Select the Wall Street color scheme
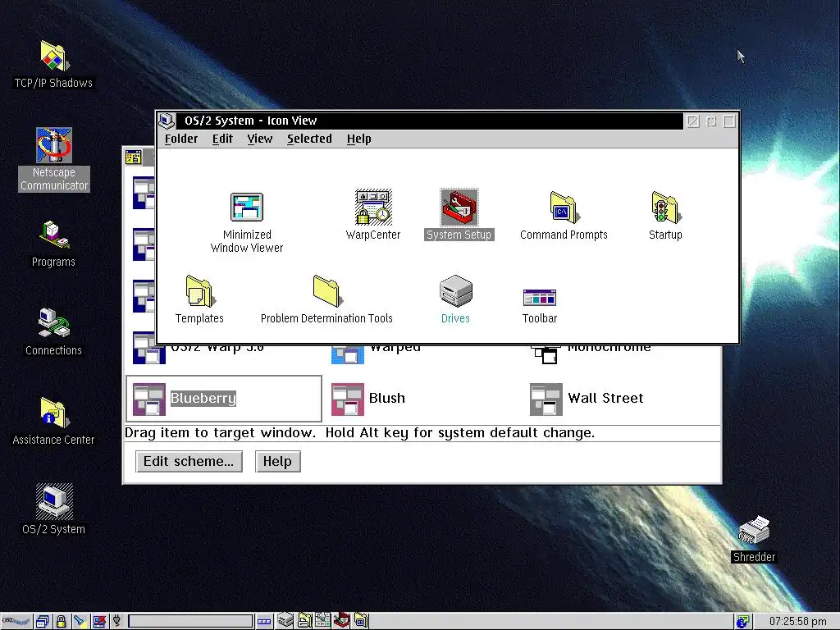Image resolution: width=840 pixels, height=630 pixels. click(x=586, y=399)
